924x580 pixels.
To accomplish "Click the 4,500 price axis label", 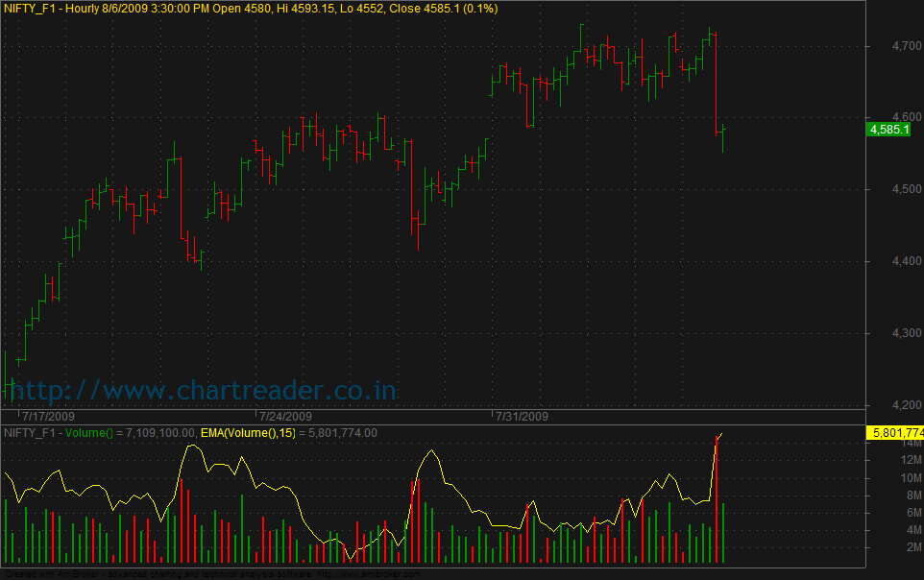I will coord(880,189).
